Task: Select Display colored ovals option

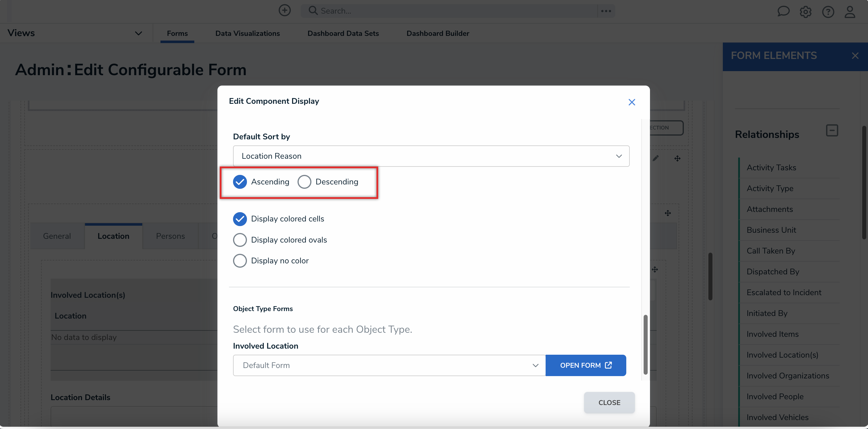Action: pyautogui.click(x=240, y=240)
